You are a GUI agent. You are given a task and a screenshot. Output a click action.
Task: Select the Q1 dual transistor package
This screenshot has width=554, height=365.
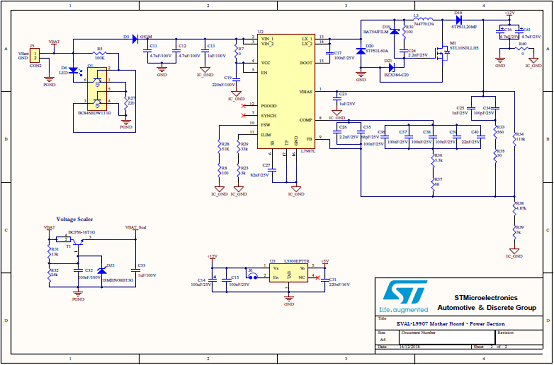tap(97, 89)
